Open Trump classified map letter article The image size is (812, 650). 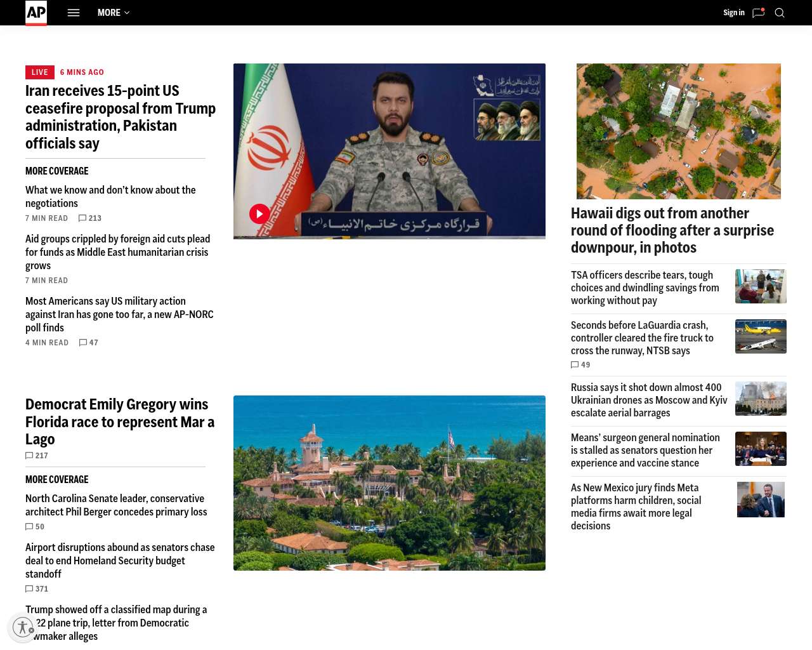pos(116,623)
